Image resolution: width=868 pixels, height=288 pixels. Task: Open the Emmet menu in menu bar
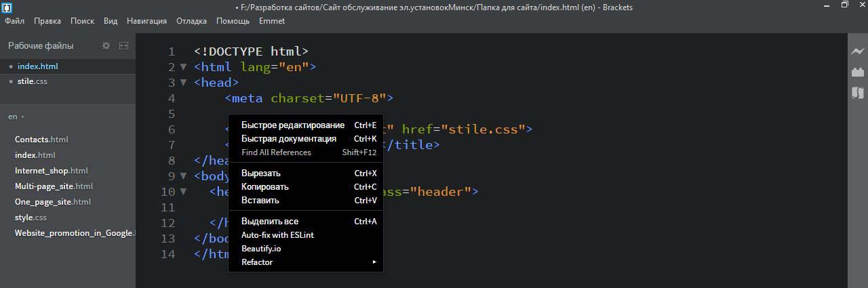(x=271, y=21)
